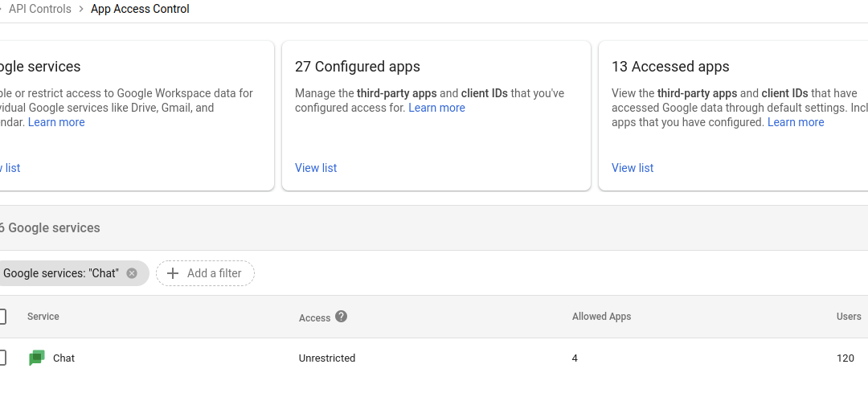
Task: Open the Access column help icon
Action: tap(341, 317)
